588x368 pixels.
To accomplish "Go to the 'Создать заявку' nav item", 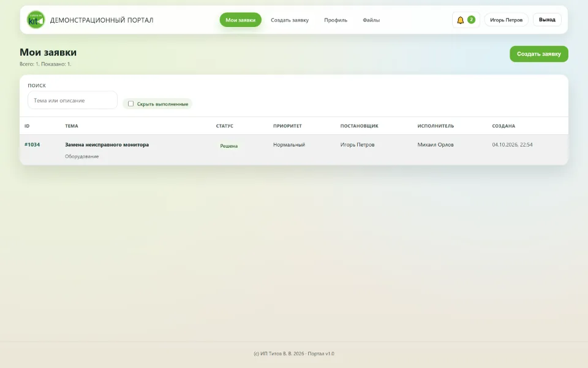I will pyautogui.click(x=290, y=20).
